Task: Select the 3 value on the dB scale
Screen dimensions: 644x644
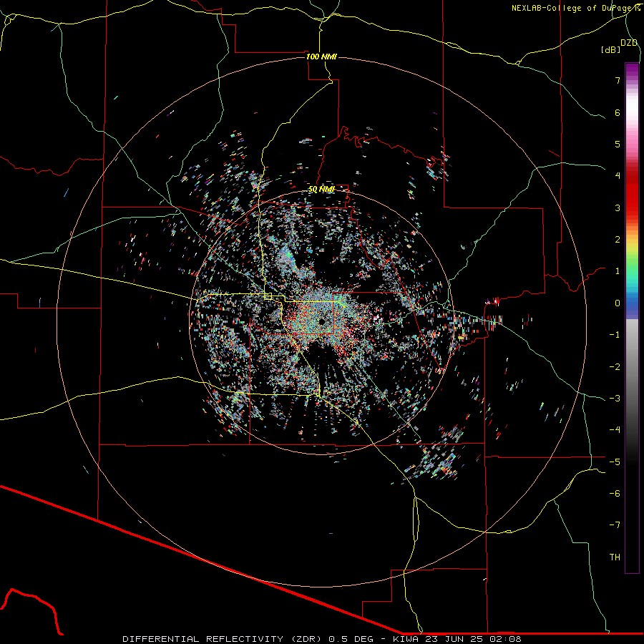Action: (618, 208)
